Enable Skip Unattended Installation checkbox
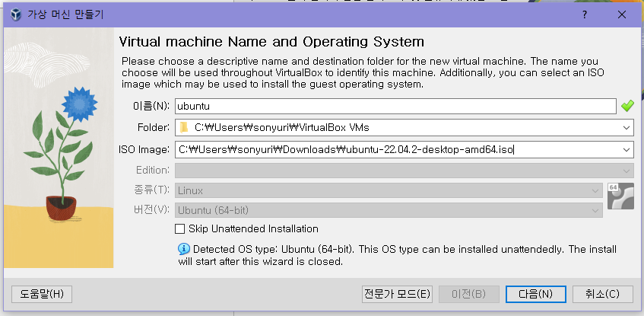This screenshot has width=644, height=316. pyautogui.click(x=180, y=228)
